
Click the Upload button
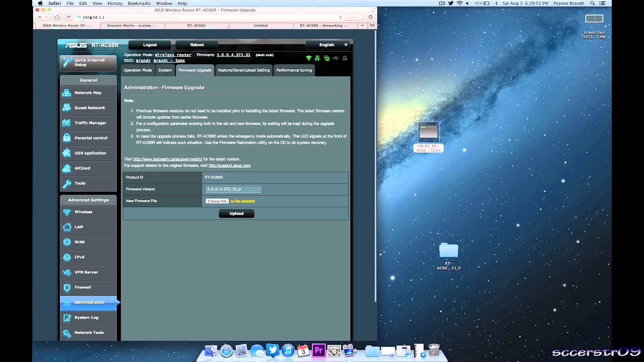pos(236,213)
